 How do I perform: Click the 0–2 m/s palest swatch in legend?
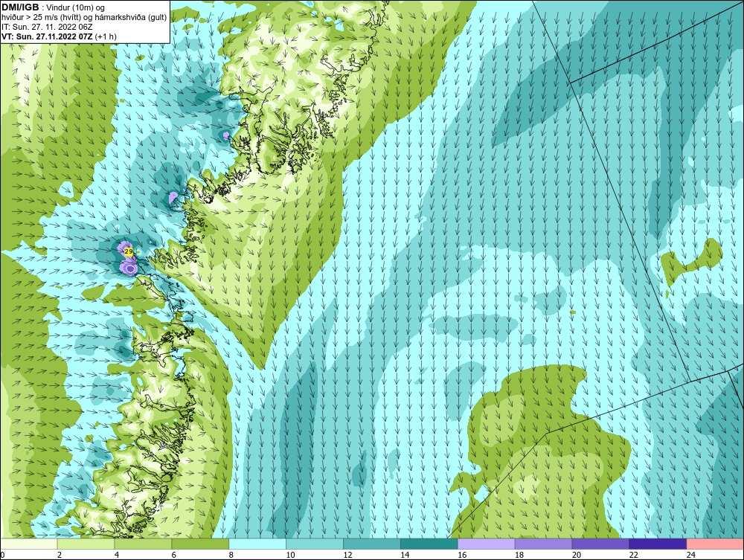(29, 544)
